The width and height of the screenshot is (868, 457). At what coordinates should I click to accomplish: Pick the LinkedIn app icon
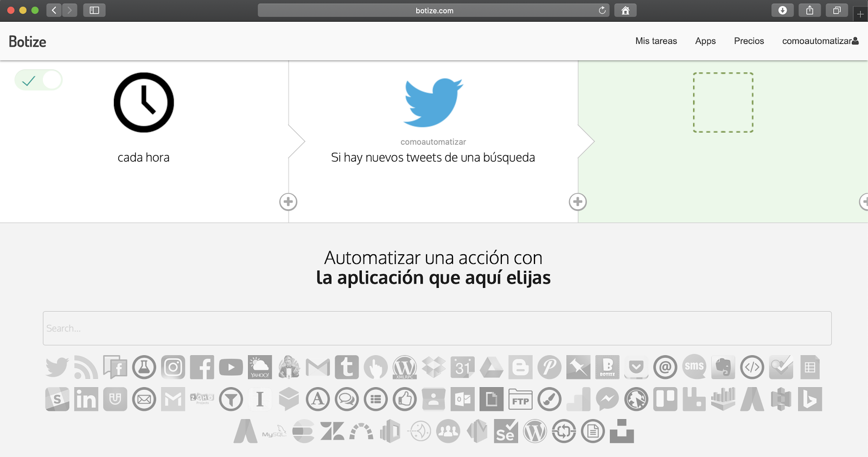click(86, 400)
